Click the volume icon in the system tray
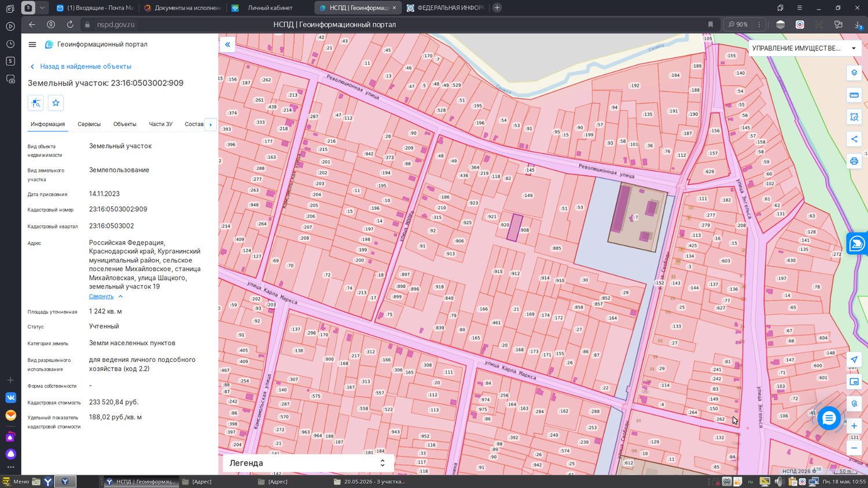This screenshot has height=488, width=868. 779,482
